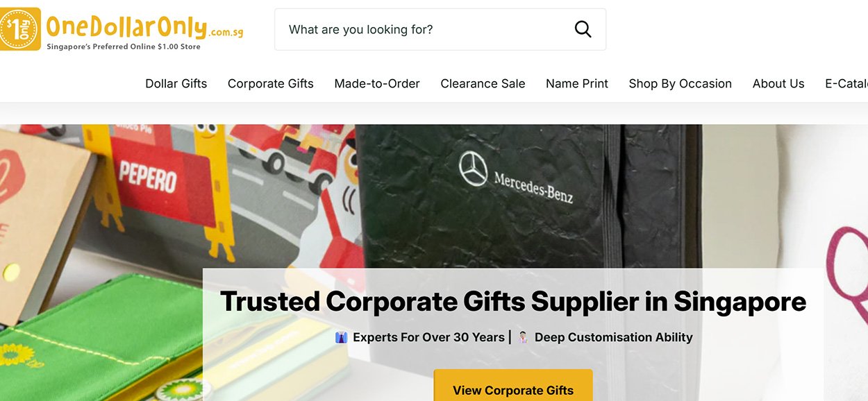Open the About Us menu

(x=778, y=84)
